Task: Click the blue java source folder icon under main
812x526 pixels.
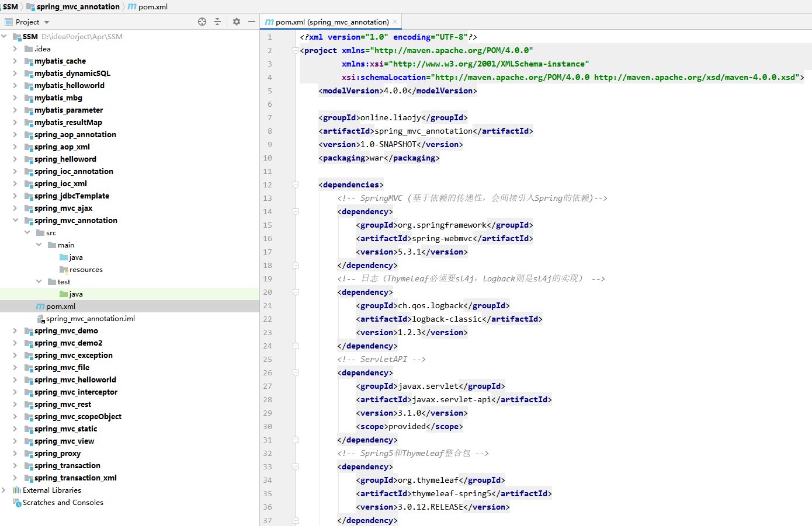Action: pos(64,257)
